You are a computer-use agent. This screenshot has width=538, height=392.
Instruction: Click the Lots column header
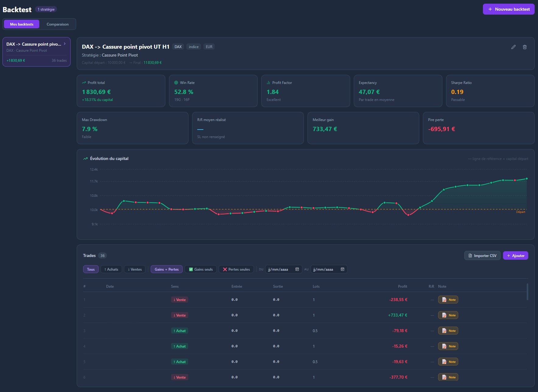pos(316,286)
